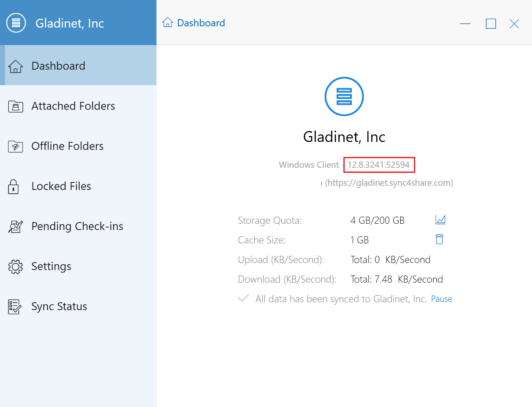Click the Dashboard breadcrumb link

pos(201,23)
